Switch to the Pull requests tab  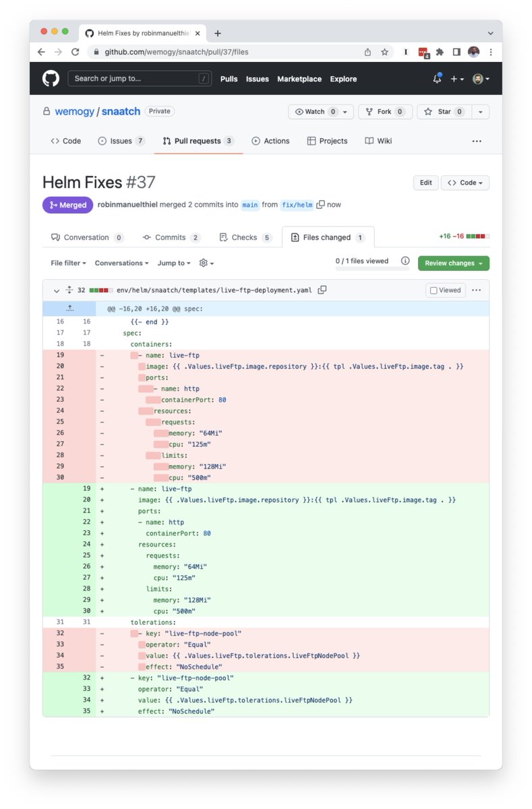(x=198, y=141)
